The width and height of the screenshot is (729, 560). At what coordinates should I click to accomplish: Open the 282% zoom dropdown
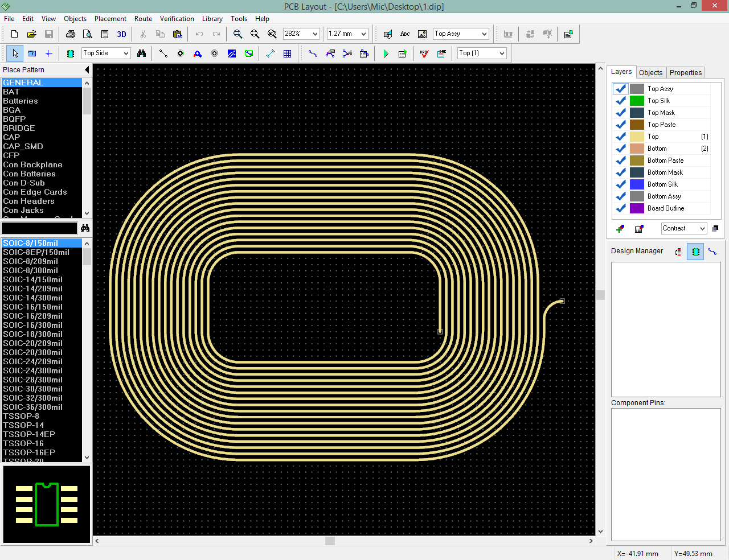pos(315,34)
